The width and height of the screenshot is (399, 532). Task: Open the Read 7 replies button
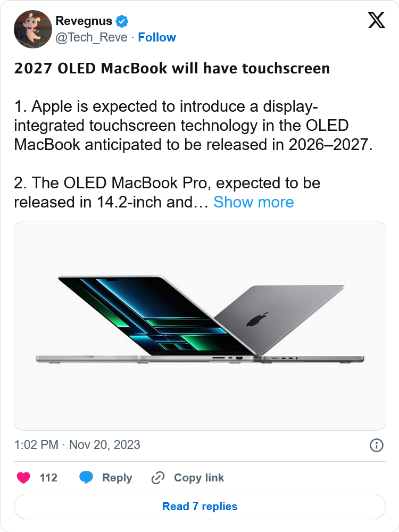200,506
